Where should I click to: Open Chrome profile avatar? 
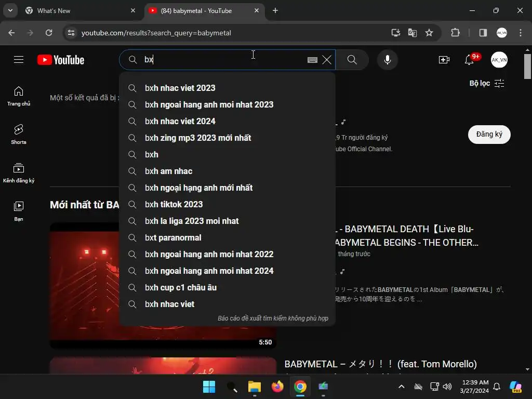coord(501,33)
